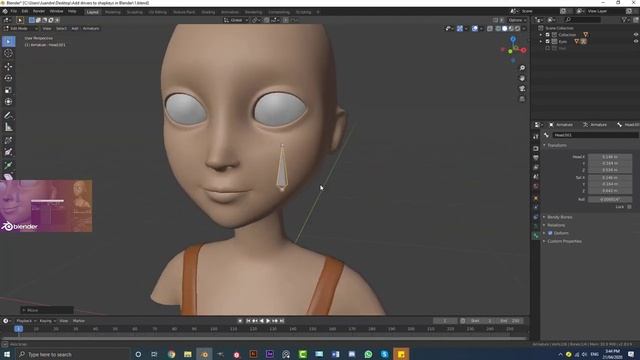
Task: Open the Edit Mode dropdown
Action: [x=20, y=29]
